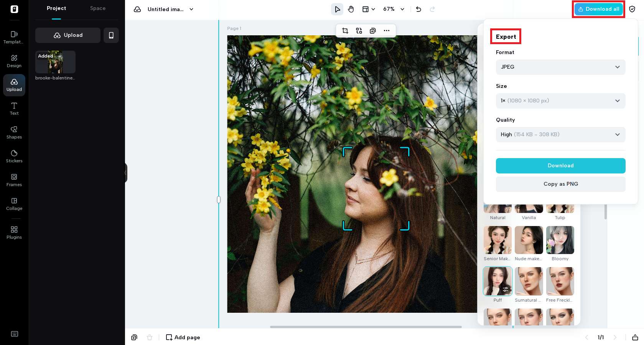
Task: Select the Surnatural makeup preset
Action: (x=529, y=281)
